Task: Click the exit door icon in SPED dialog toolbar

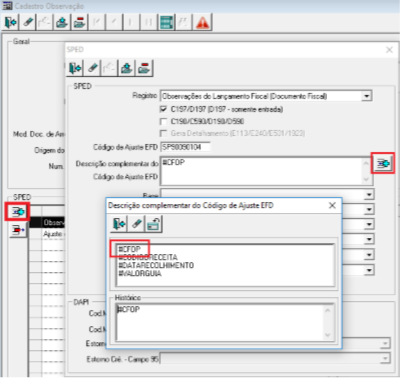Action: (75, 68)
